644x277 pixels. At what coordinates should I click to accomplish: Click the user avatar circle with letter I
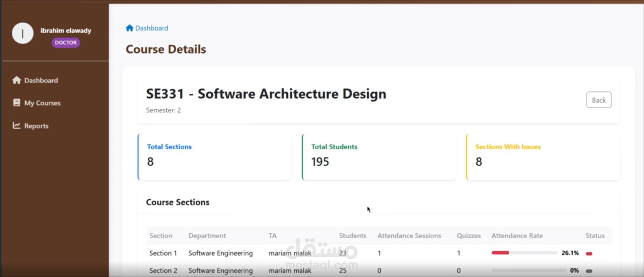coord(23,33)
